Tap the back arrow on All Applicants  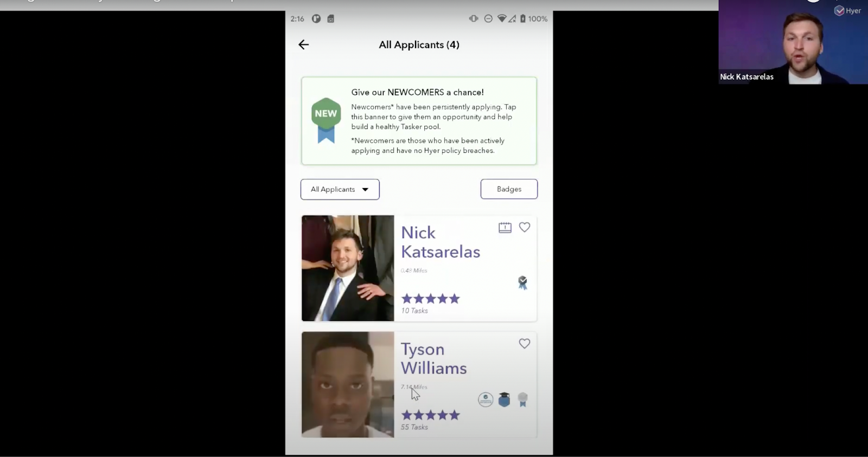tap(304, 45)
